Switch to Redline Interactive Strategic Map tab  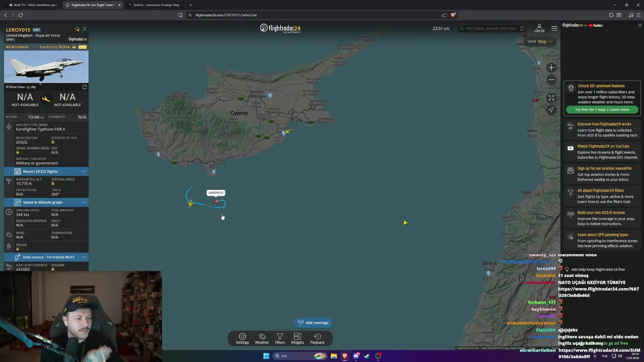coord(156,5)
